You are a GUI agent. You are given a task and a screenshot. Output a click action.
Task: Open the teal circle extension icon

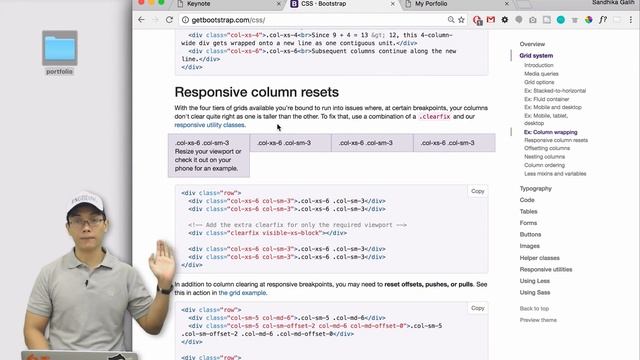click(x=561, y=20)
